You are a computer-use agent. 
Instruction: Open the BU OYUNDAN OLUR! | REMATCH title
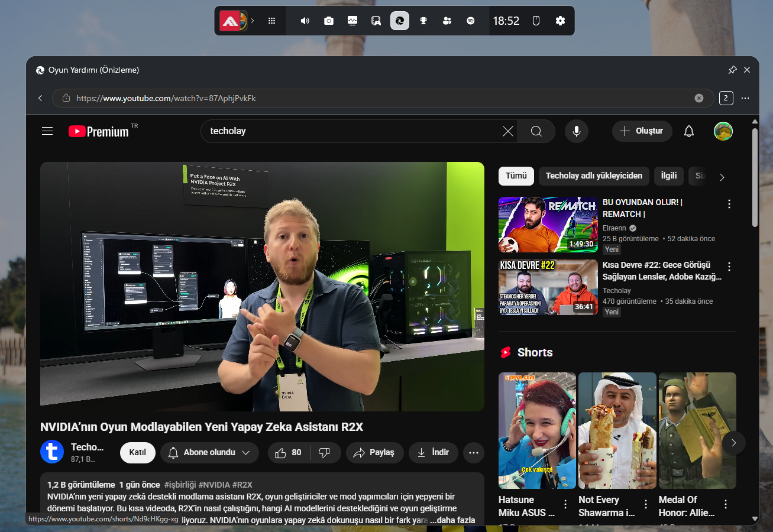(643, 208)
